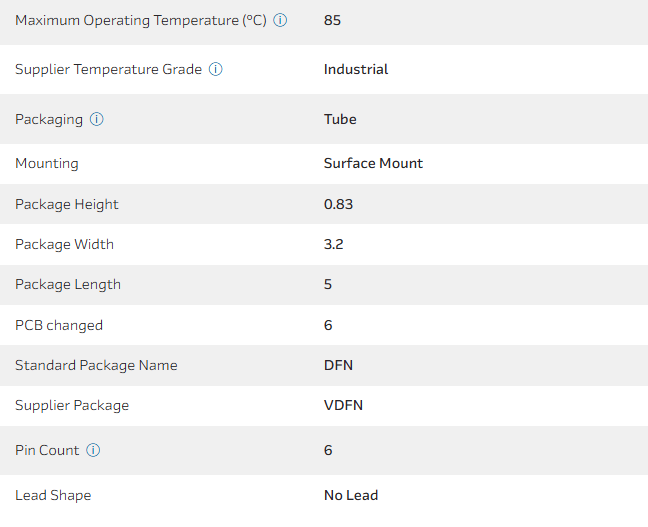Click the PCB changed label
Screen dimensions: 648x527
click(x=59, y=325)
